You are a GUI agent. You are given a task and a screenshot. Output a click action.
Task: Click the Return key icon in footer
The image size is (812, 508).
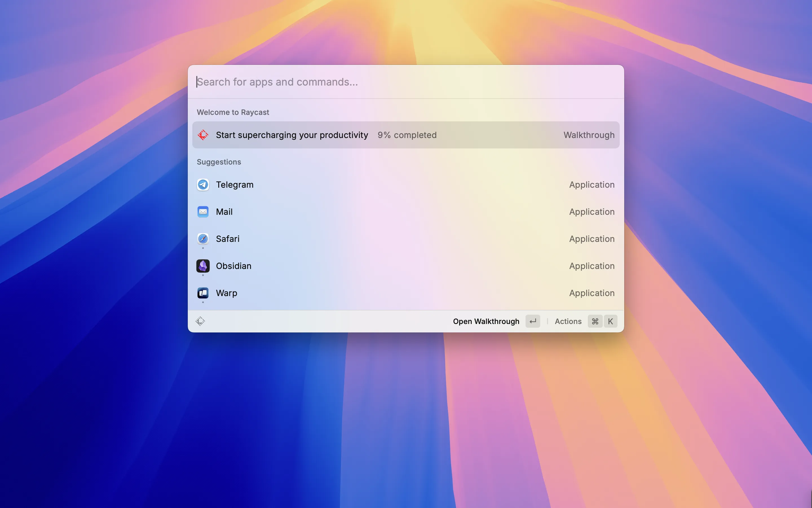coord(533,321)
